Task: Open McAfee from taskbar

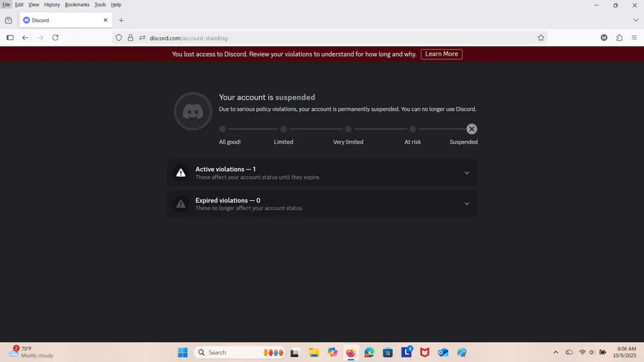Action: coord(424,353)
